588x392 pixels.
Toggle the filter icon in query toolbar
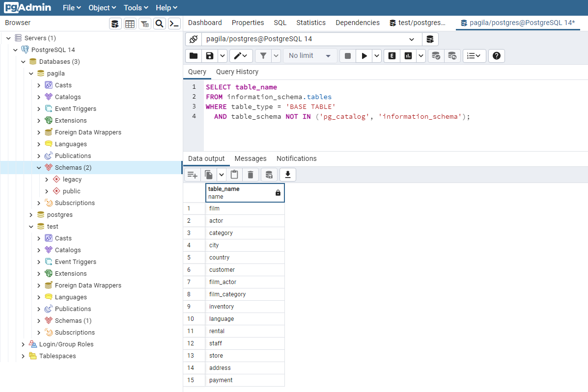pyautogui.click(x=264, y=55)
